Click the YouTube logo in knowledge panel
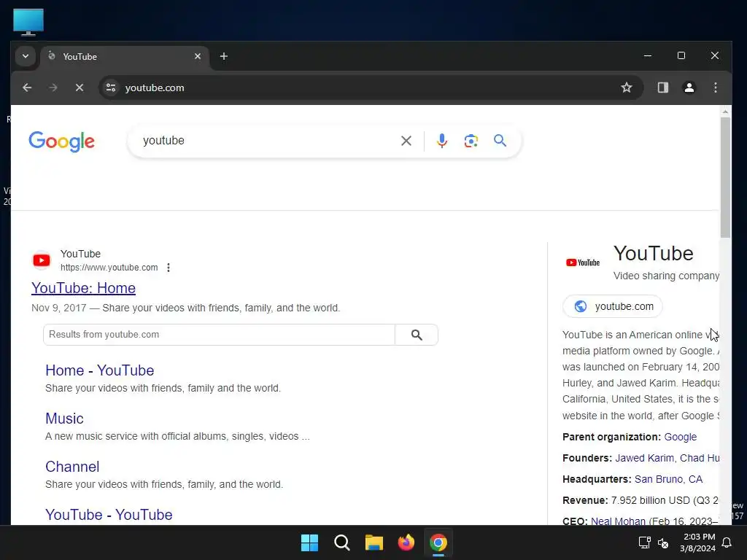747x560 pixels. 583,262
